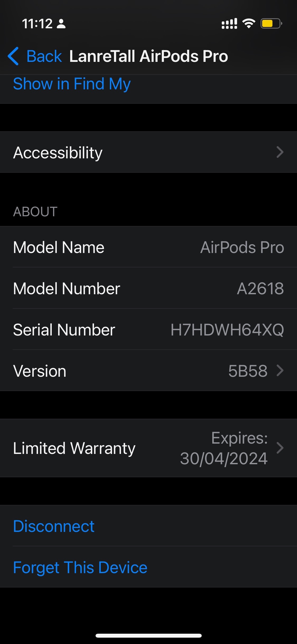The image size is (297, 644).
Task: Expand the Version 5B58 chevron
Action: 280,370
